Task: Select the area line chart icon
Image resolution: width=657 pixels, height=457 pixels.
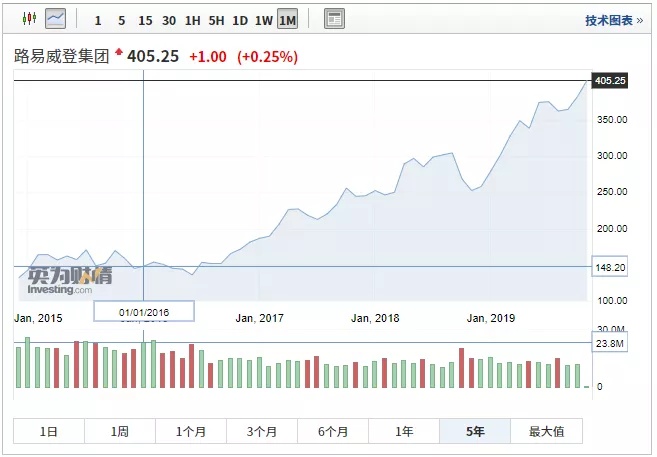Action: click(x=56, y=19)
